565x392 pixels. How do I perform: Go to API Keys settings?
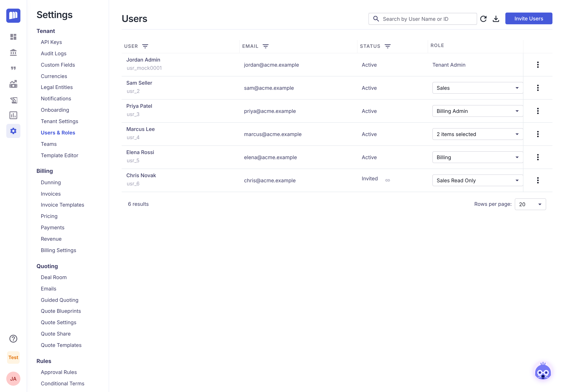tap(51, 42)
